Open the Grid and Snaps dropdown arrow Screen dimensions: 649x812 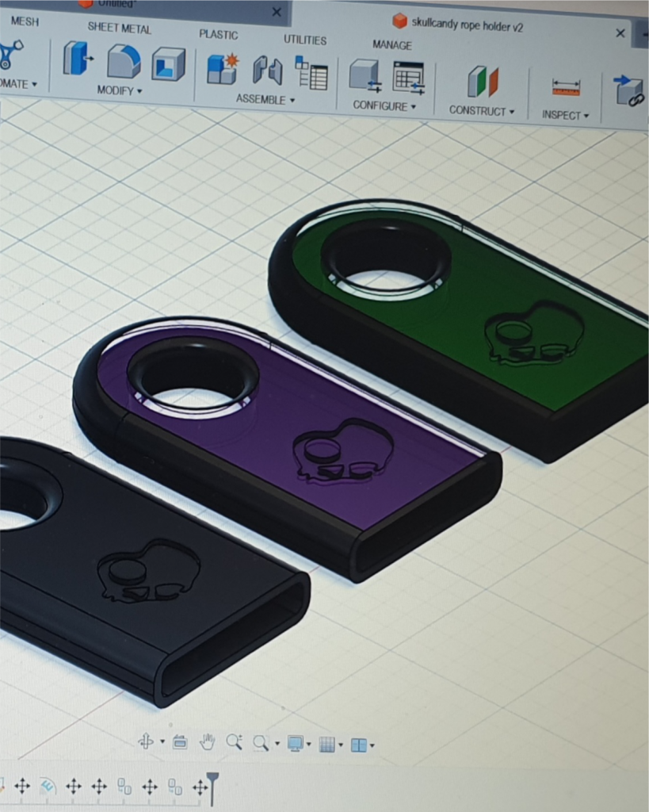[x=341, y=745]
